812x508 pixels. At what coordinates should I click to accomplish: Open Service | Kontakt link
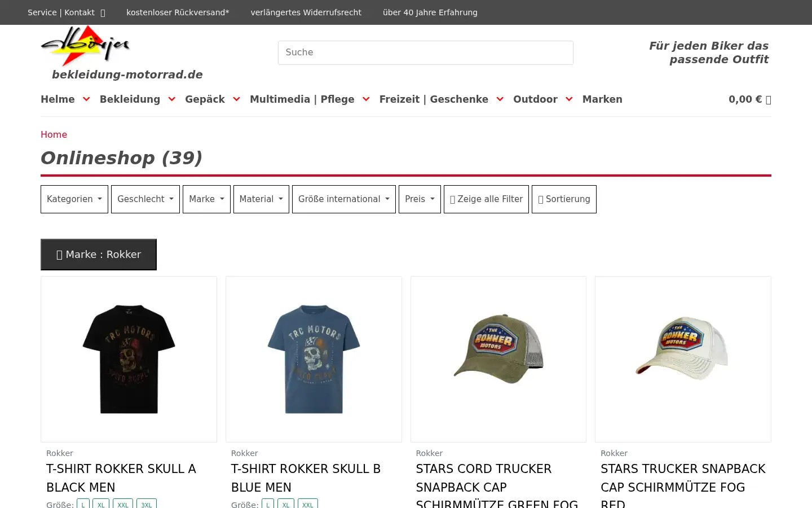61,12
